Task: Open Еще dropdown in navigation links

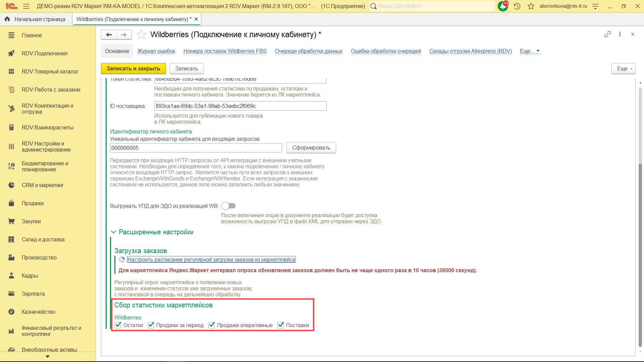Action: click(x=530, y=51)
